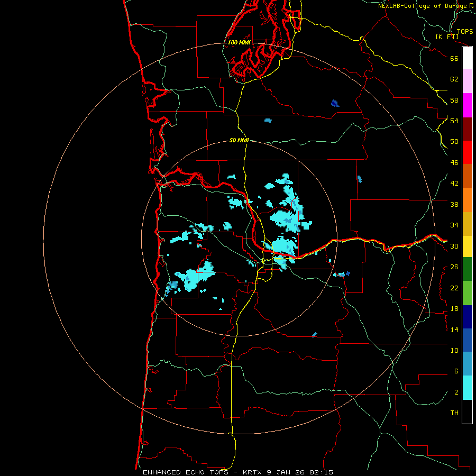Click the white swatch in the tops legend

pos(467,58)
